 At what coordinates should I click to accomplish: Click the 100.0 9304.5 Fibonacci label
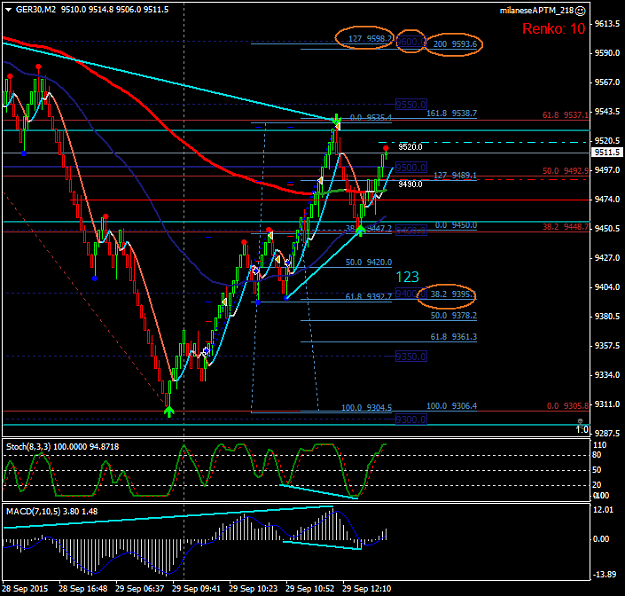(x=366, y=408)
